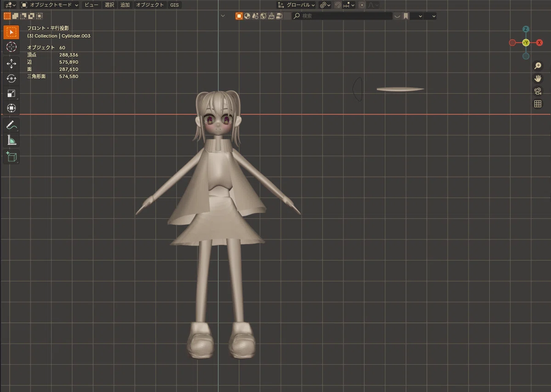Screen dimensions: 551x392
Task: Click the 辺 575,890 statistic
Action: (x=52, y=62)
